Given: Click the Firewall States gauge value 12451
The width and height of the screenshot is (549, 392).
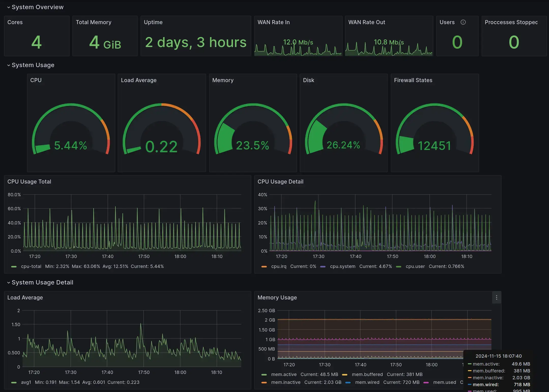Looking at the screenshot, I should pyautogui.click(x=434, y=146).
